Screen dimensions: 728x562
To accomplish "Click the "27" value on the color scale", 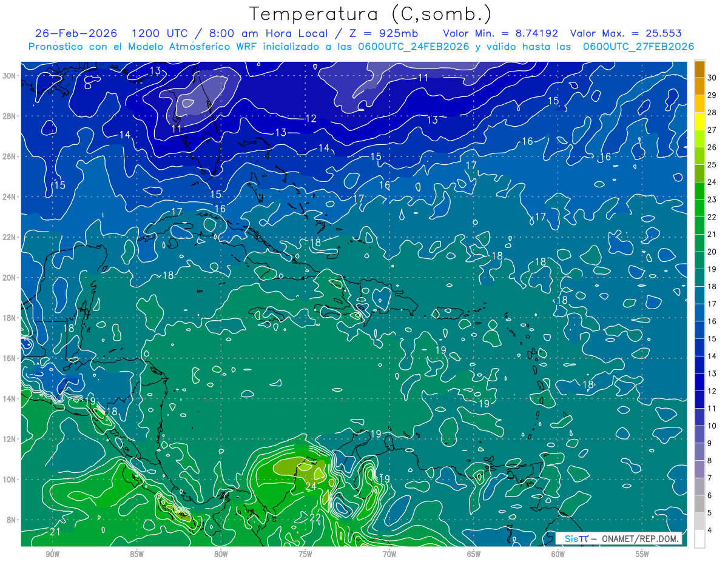I will coord(712,130).
